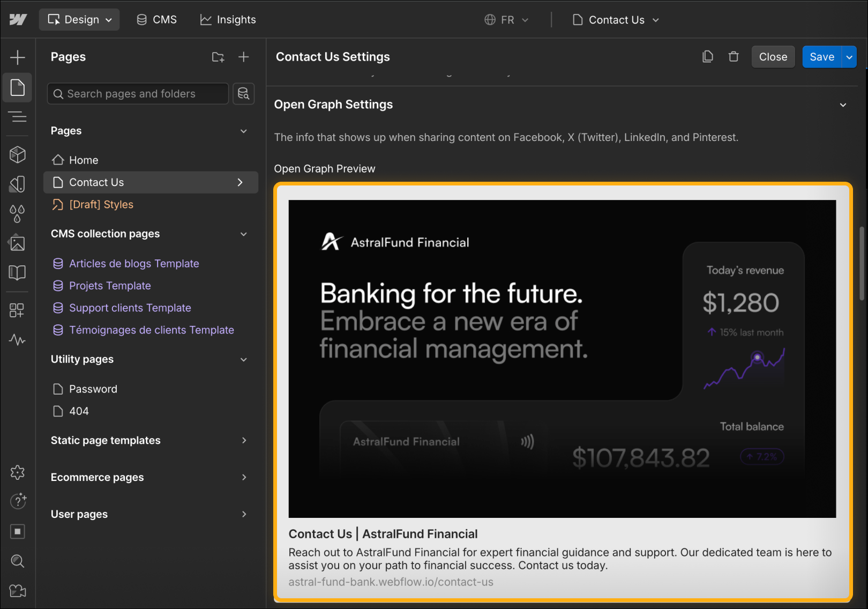Open the Variables icon in the sidebar
Screen dimensions: 868x609
(18, 184)
